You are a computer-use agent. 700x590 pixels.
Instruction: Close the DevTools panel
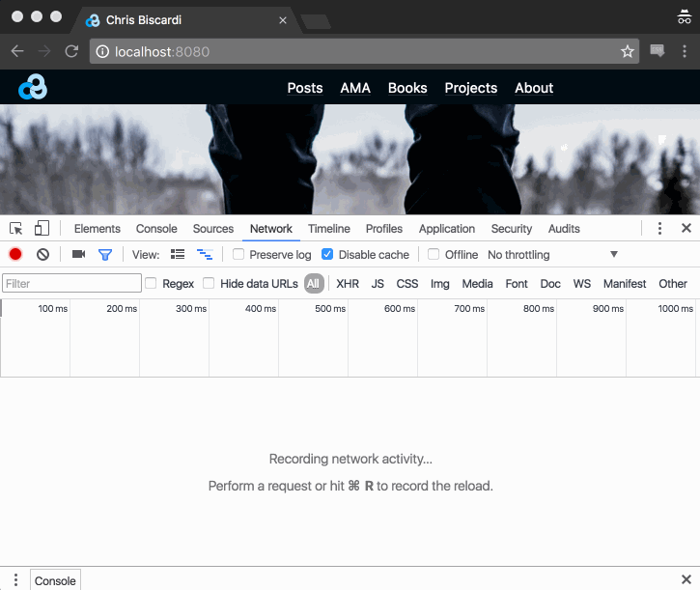pyautogui.click(x=686, y=228)
